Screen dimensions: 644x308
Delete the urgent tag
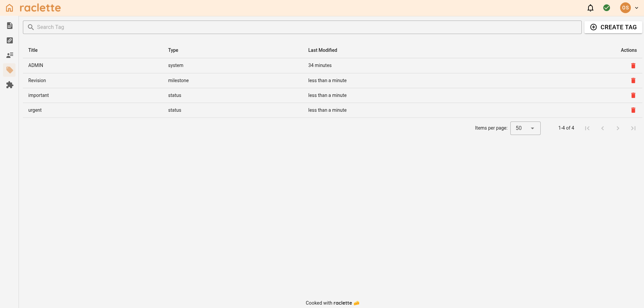tap(633, 110)
